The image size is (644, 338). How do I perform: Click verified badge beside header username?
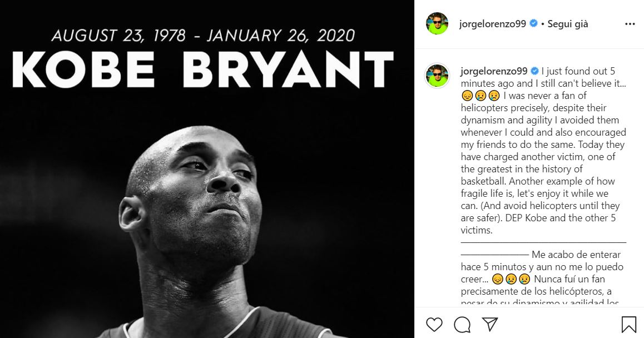[x=533, y=23]
